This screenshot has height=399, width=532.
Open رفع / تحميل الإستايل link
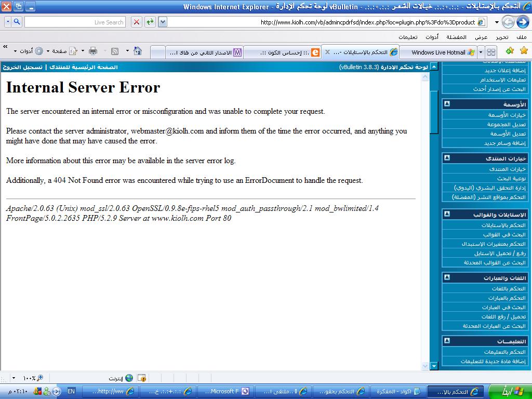[x=500, y=253]
